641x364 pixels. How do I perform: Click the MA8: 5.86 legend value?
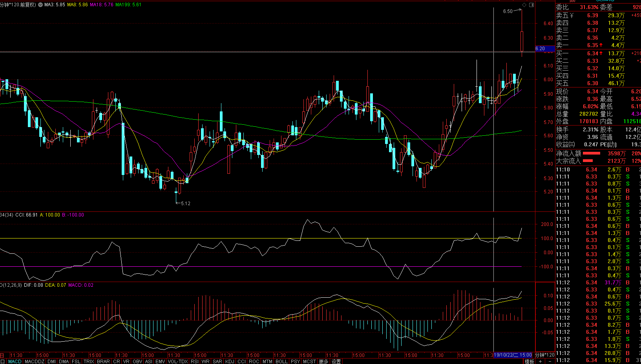(77, 5)
